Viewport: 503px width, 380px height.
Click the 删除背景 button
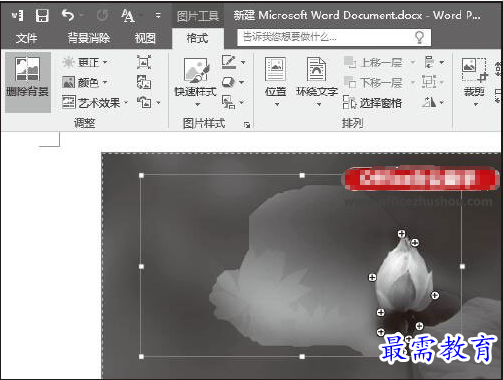(28, 82)
